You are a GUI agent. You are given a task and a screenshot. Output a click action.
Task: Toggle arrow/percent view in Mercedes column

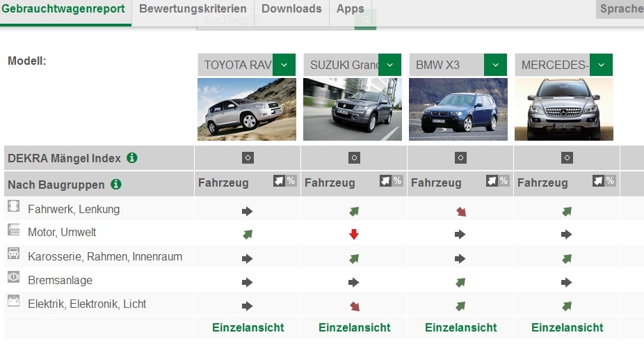tap(604, 180)
